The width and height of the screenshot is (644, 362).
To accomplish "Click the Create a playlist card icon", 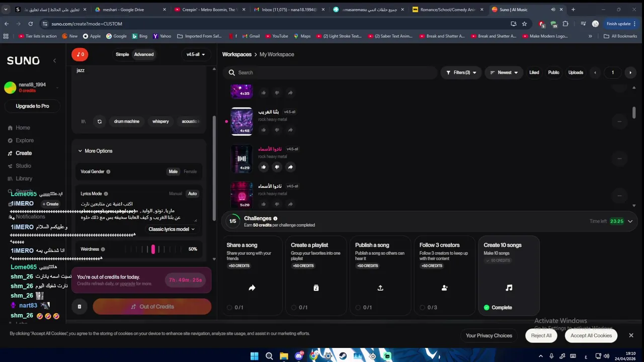I will 316,288.
